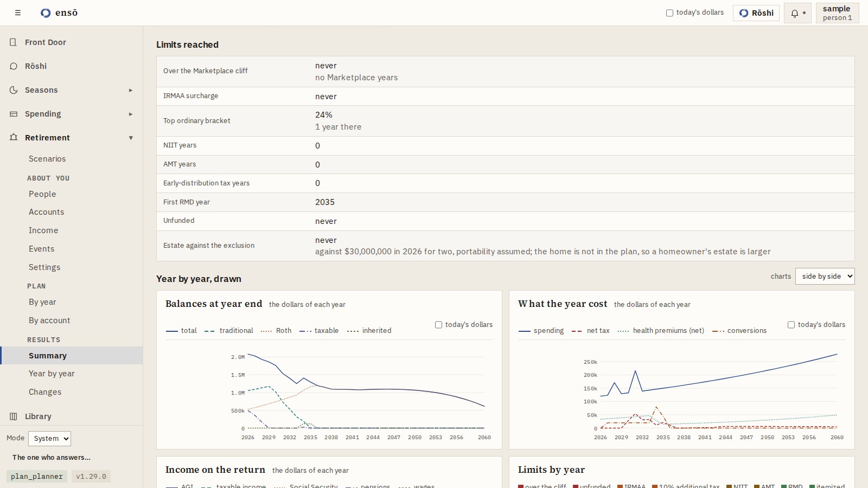Open the Changes results page
868x488 pixels.
click(45, 392)
